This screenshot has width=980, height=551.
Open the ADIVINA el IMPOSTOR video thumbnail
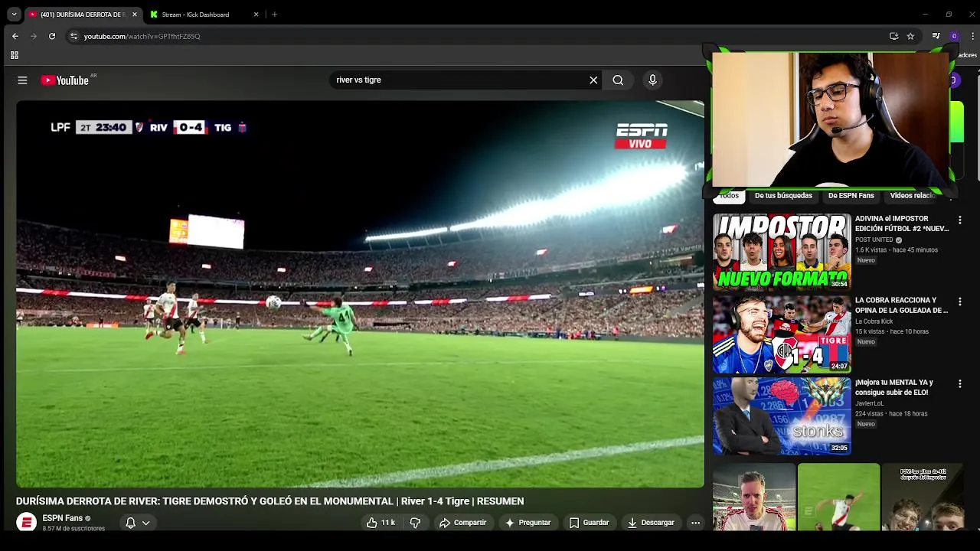tap(782, 252)
